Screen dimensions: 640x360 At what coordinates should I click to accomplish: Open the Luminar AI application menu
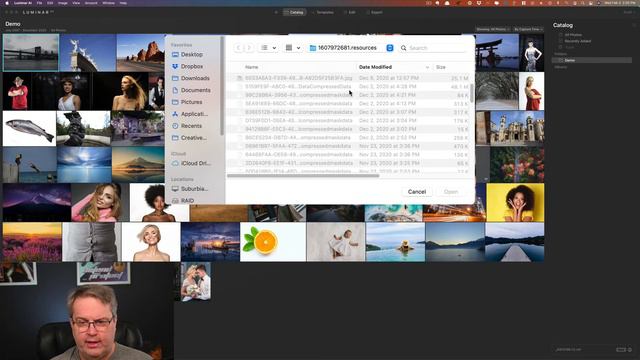(22, 3)
